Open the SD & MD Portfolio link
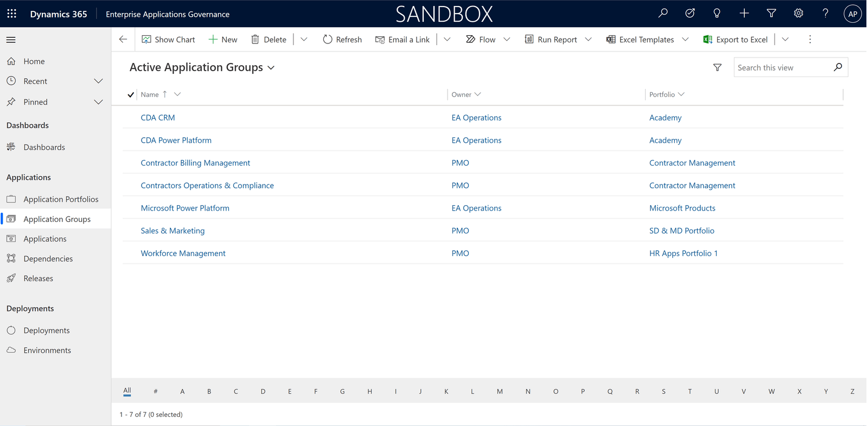Screen dimensions: 868x426 tap(682, 231)
